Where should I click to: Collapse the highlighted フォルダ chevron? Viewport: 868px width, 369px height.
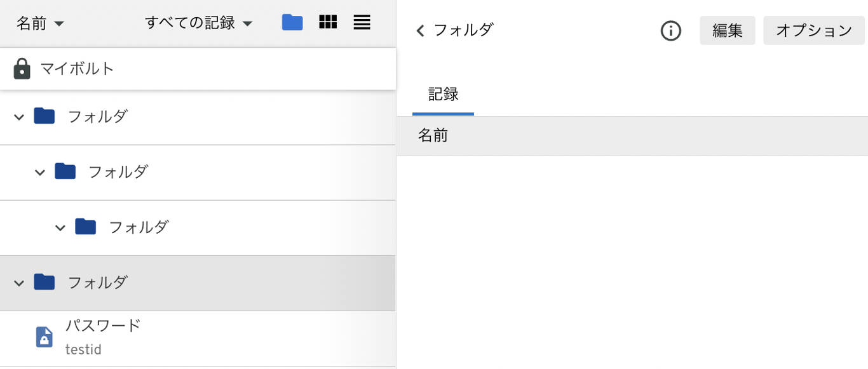(x=19, y=283)
